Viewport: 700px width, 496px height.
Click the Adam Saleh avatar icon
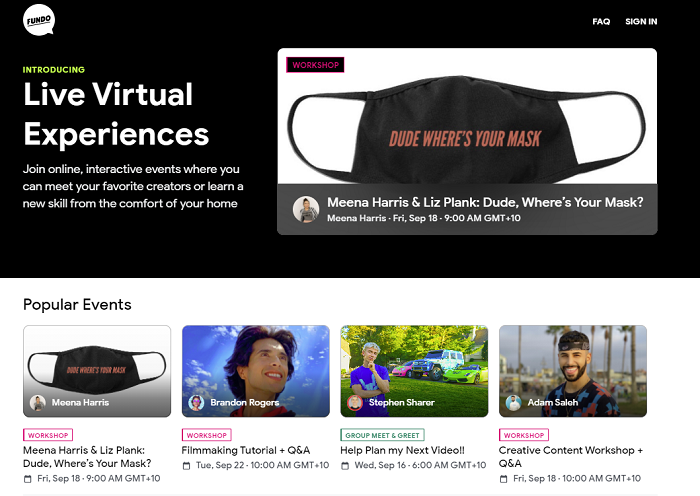click(513, 403)
